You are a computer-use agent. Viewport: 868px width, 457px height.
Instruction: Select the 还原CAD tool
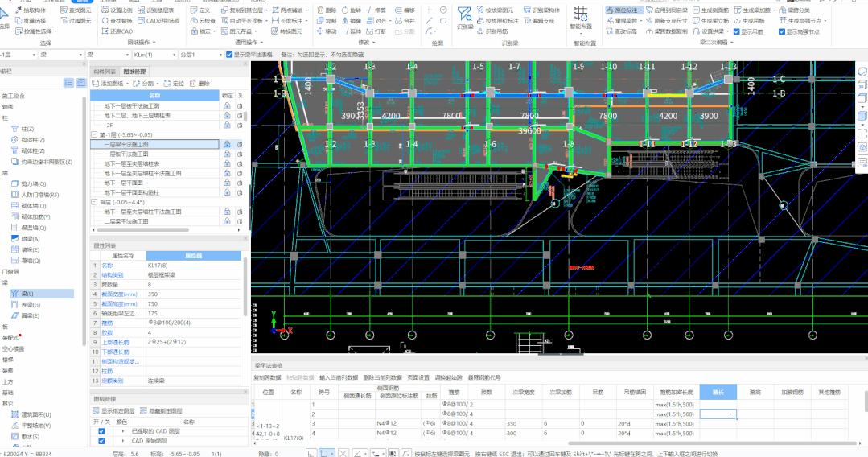coord(117,31)
